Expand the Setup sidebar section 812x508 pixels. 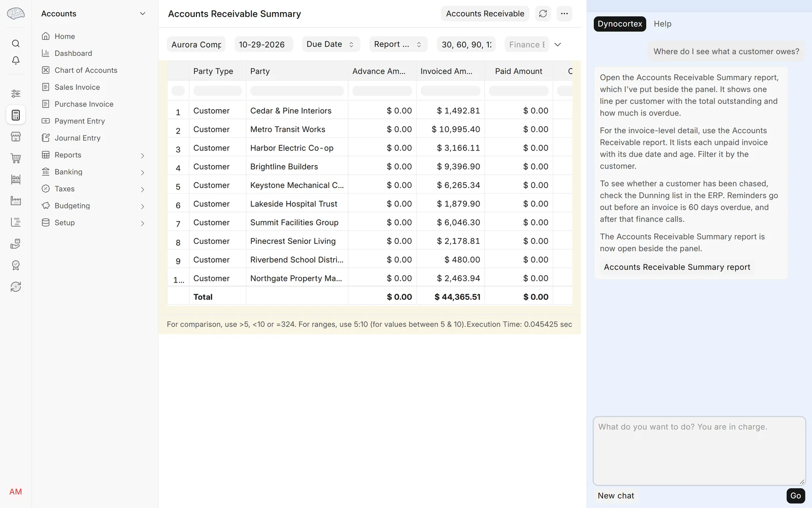(143, 224)
